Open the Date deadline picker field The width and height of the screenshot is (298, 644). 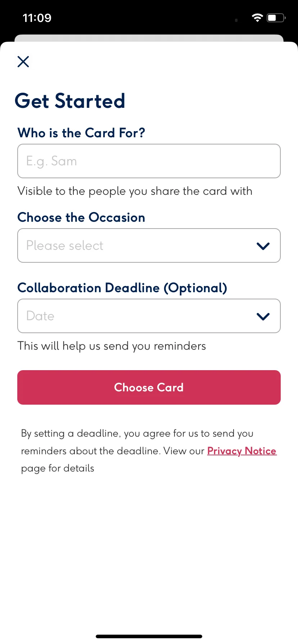click(x=149, y=316)
